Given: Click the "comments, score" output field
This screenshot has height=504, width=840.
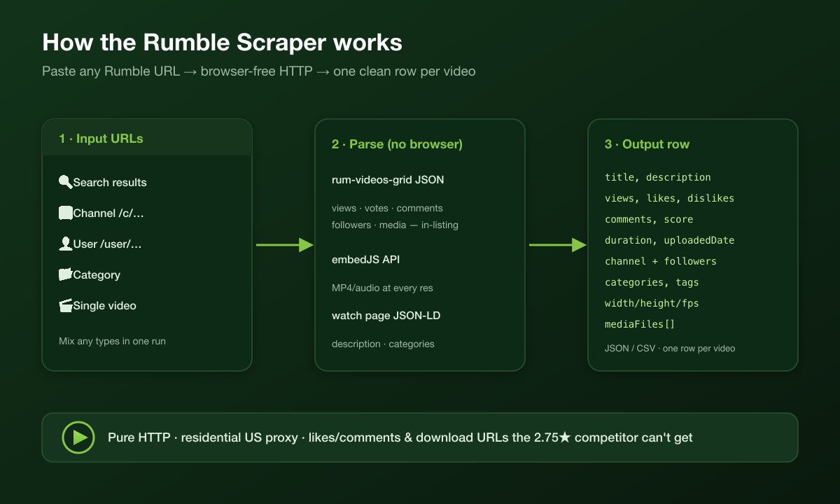Looking at the screenshot, I should pos(649,219).
